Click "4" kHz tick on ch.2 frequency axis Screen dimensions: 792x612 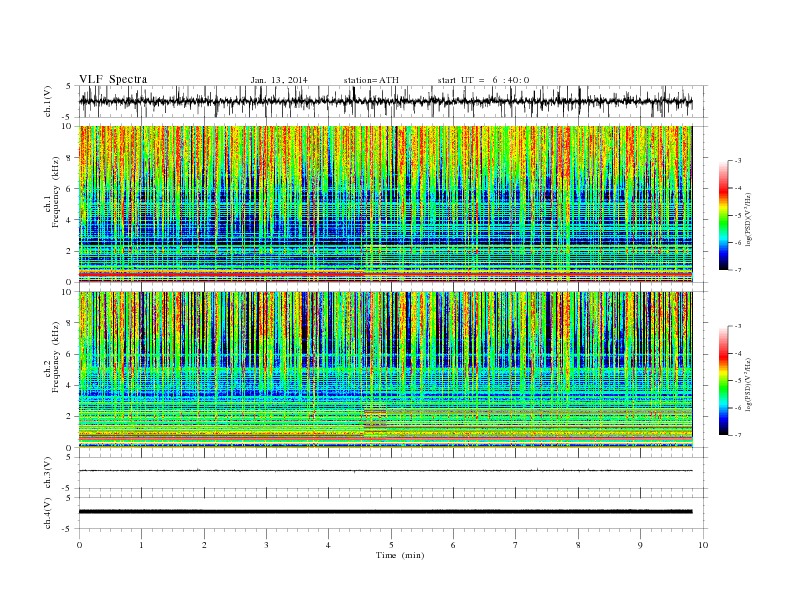(70, 386)
